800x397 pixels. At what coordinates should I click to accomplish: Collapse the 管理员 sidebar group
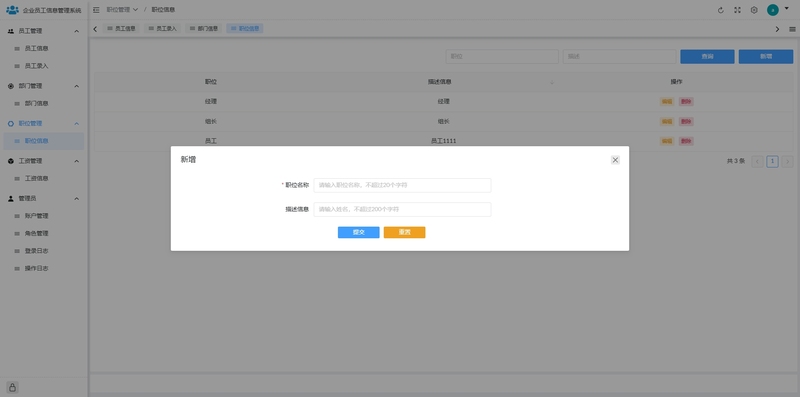click(x=77, y=198)
